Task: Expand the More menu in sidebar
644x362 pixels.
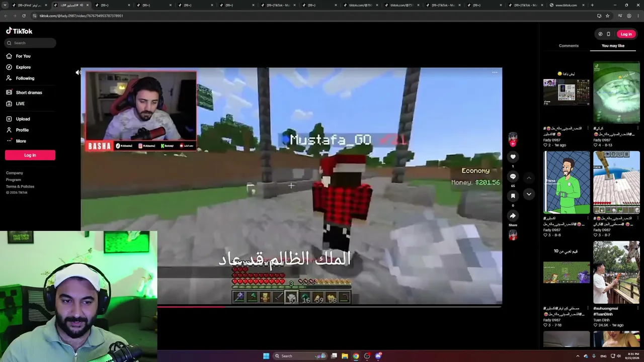Action: (x=16, y=141)
